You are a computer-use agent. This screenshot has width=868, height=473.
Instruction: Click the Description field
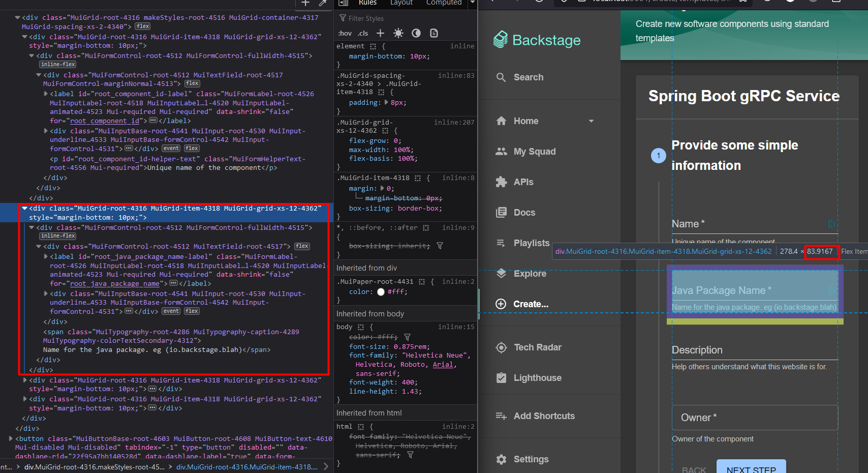[x=755, y=350]
